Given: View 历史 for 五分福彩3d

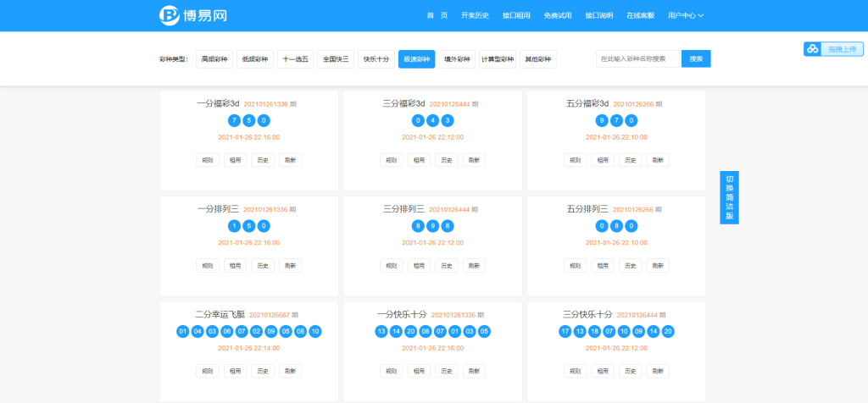Looking at the screenshot, I should [x=630, y=160].
